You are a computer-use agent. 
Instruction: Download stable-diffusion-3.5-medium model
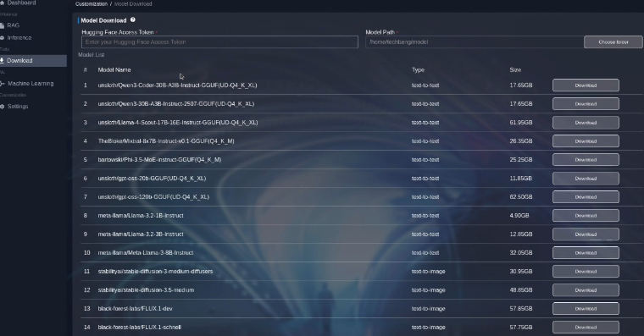point(586,290)
